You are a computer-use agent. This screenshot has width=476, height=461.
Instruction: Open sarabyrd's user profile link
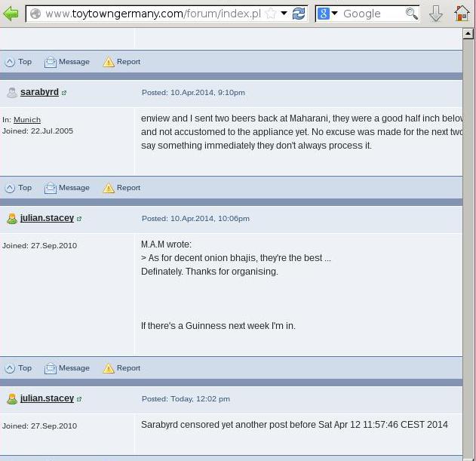(x=39, y=92)
